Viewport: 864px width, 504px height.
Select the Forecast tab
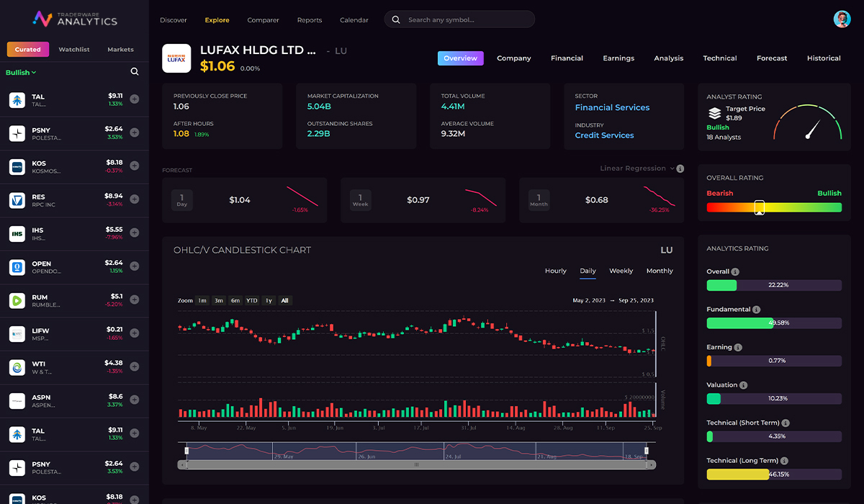pyautogui.click(x=772, y=58)
